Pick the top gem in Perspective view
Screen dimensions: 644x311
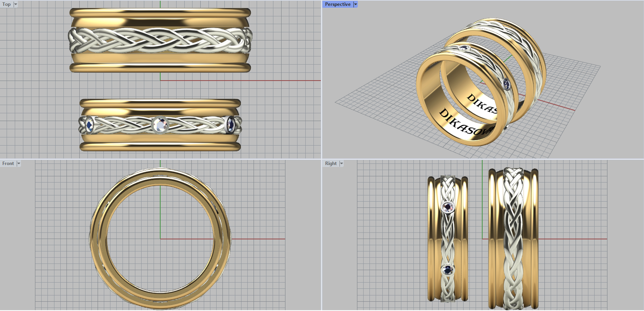click(464, 48)
